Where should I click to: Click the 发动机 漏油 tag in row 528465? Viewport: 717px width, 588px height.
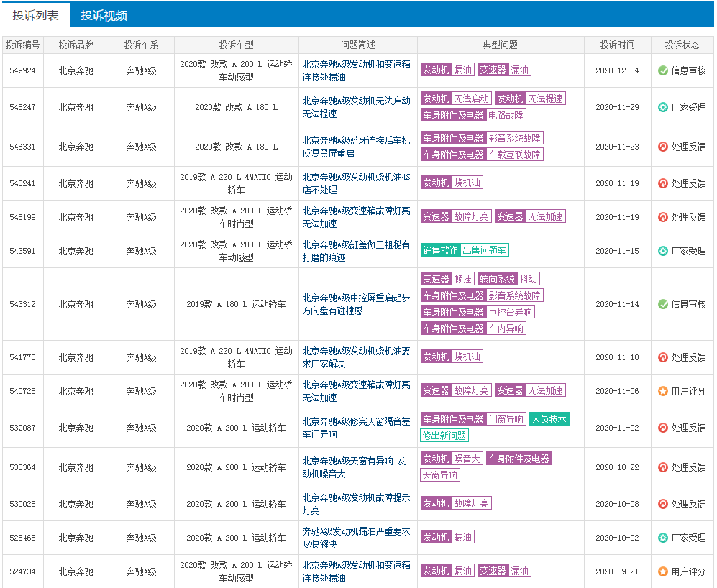pyautogui.click(x=447, y=537)
